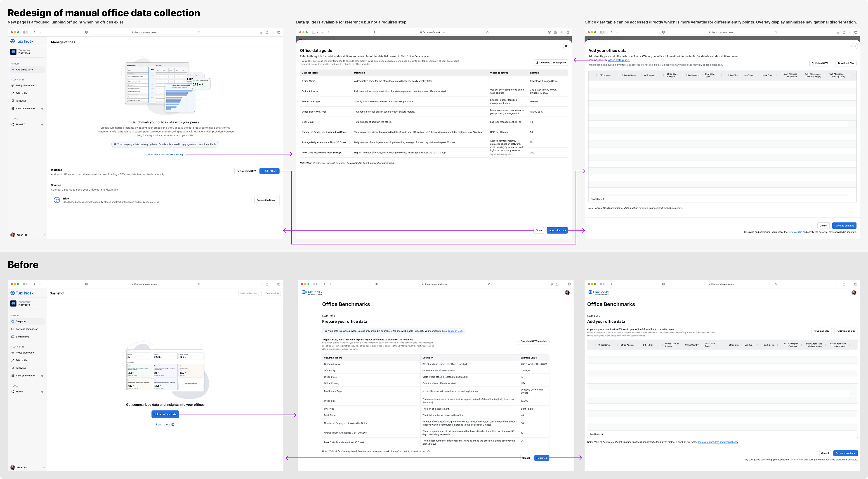Open See column headers and descriptions link
Screen dimensions: 868x479
(717, 442)
